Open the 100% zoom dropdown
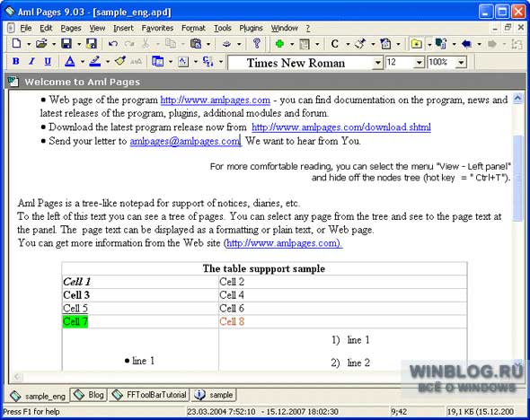The image size is (530, 420). coord(461,63)
